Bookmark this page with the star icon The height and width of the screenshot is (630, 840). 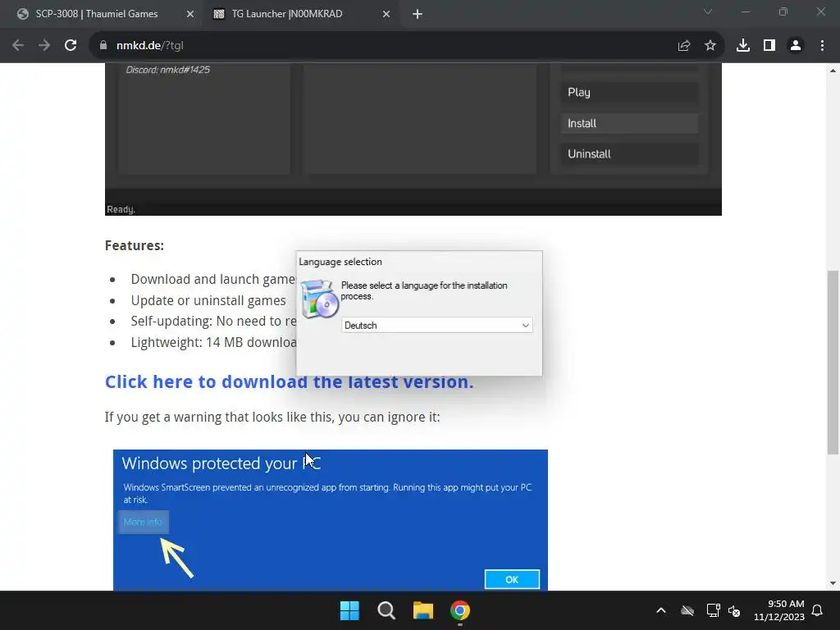click(710, 46)
